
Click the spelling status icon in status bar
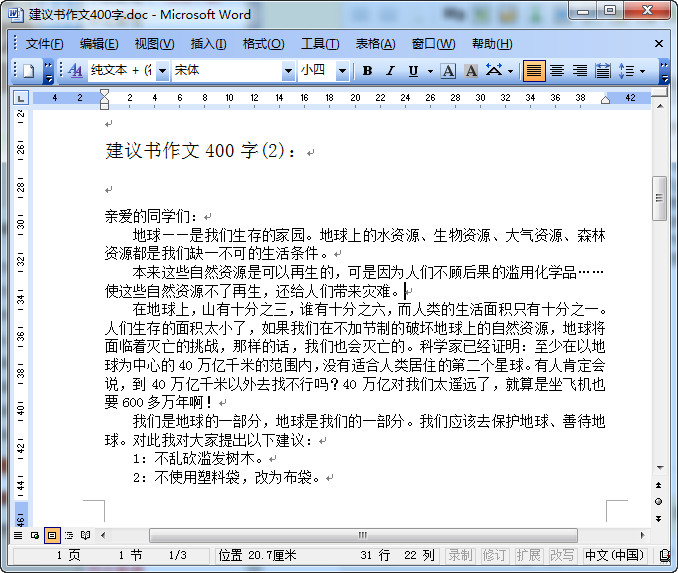click(x=666, y=555)
